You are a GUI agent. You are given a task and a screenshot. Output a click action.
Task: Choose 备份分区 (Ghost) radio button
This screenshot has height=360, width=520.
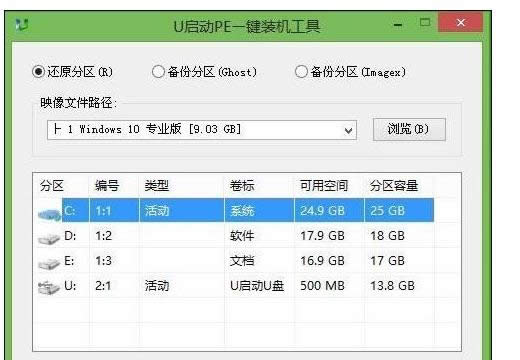pyautogui.click(x=158, y=71)
